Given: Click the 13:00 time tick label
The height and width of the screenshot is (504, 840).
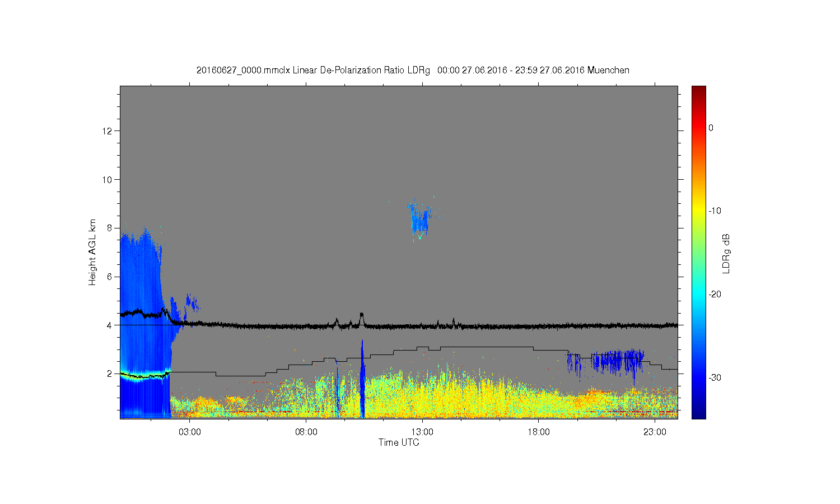Looking at the screenshot, I should 422,432.
